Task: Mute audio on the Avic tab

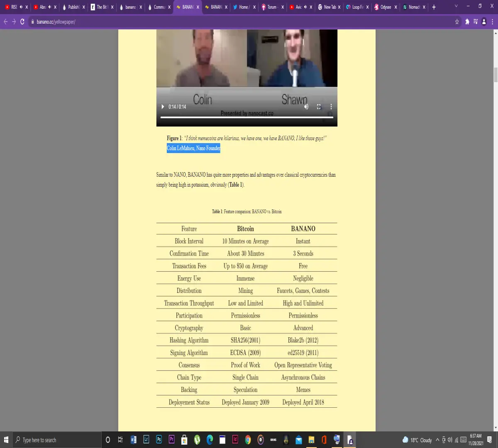Action: point(305,7)
